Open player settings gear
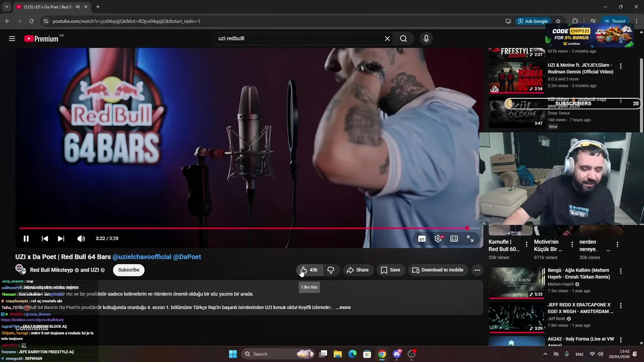 pos(438,239)
